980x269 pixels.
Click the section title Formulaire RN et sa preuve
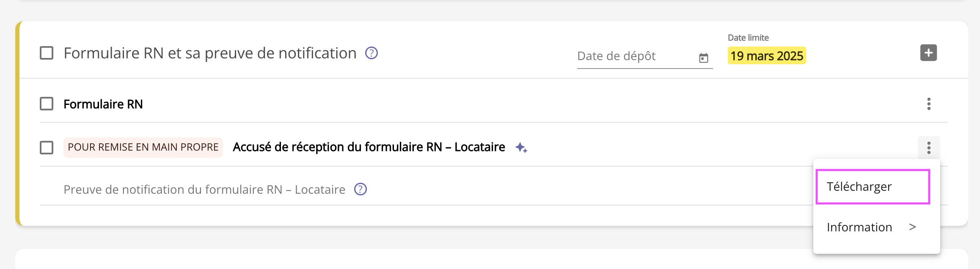tap(210, 53)
